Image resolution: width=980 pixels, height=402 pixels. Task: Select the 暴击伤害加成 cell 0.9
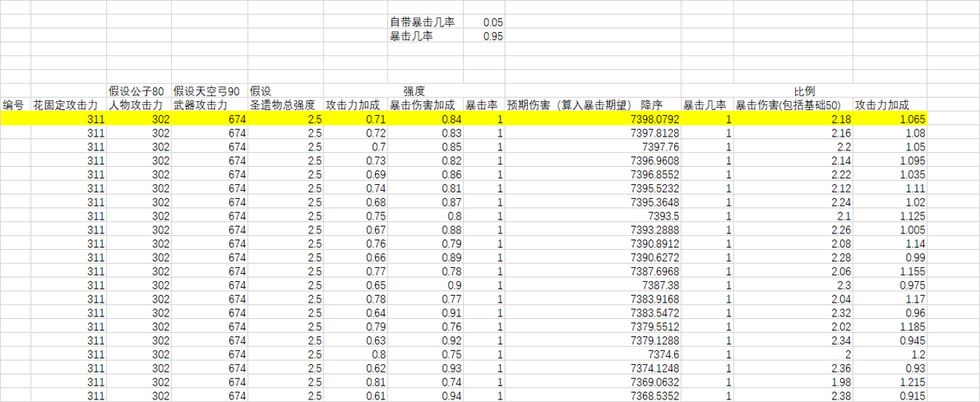(x=426, y=284)
